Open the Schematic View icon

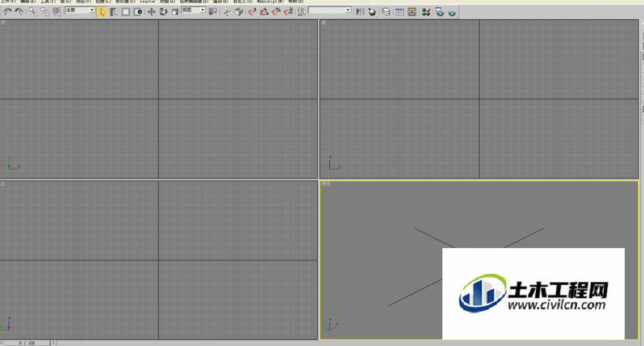[x=412, y=12]
